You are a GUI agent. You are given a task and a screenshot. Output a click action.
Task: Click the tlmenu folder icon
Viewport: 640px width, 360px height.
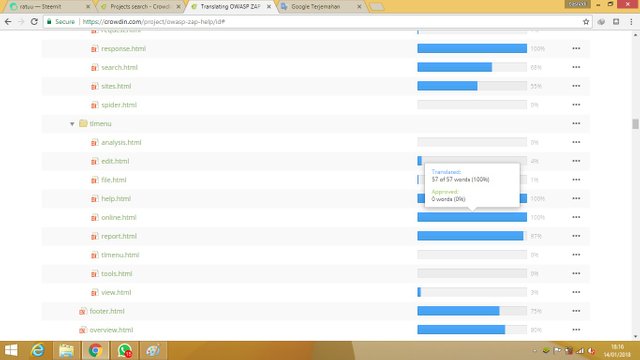point(83,123)
